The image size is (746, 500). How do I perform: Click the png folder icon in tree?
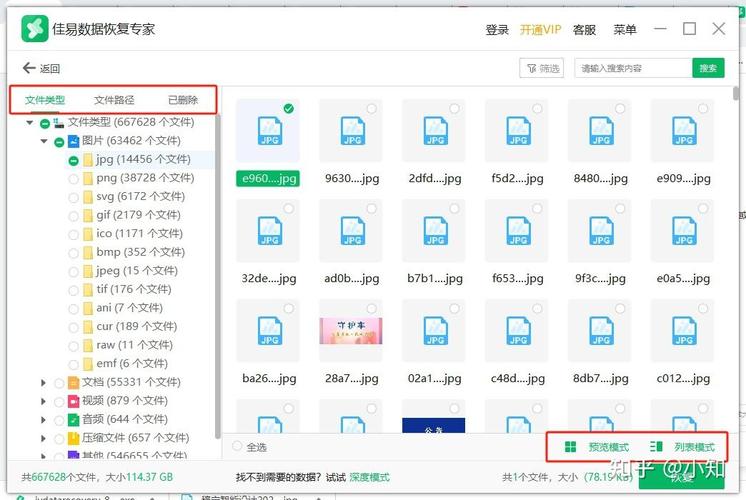88,178
